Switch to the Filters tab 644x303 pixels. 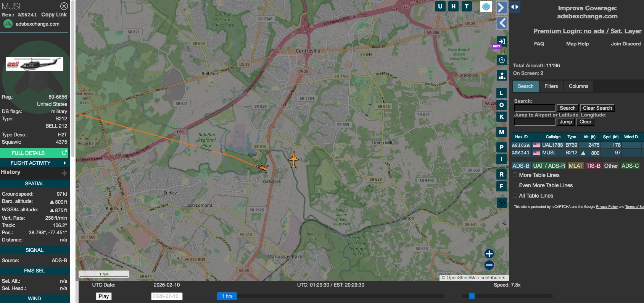[551, 86]
